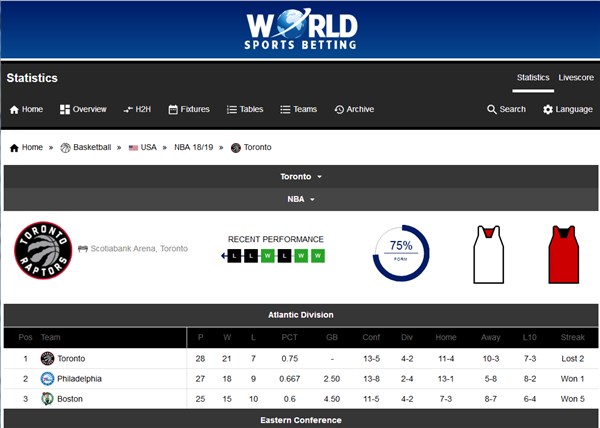Click the Archive history icon
600x428 pixels.
[339, 109]
